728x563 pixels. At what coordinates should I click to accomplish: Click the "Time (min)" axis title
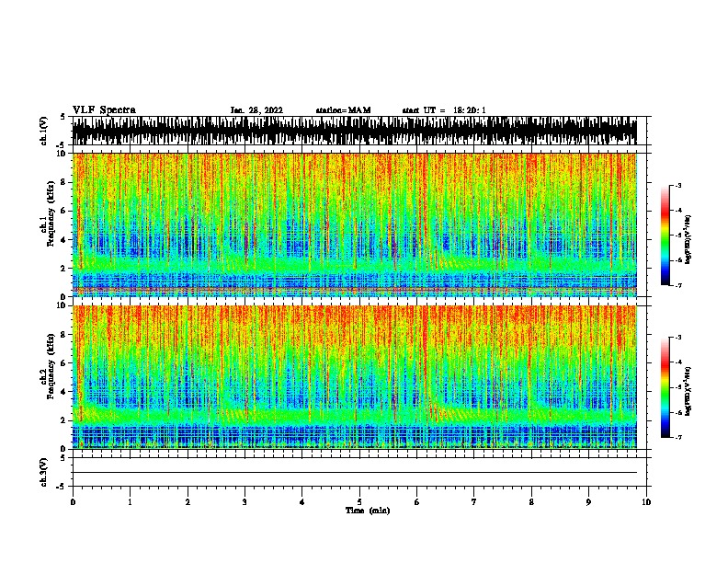point(368,511)
